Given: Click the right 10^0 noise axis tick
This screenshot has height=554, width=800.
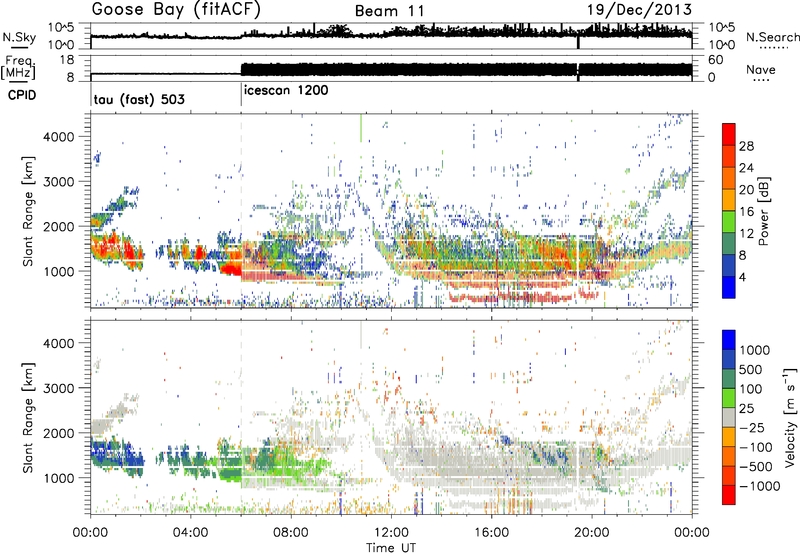Looking at the screenshot, I should click(x=721, y=45).
